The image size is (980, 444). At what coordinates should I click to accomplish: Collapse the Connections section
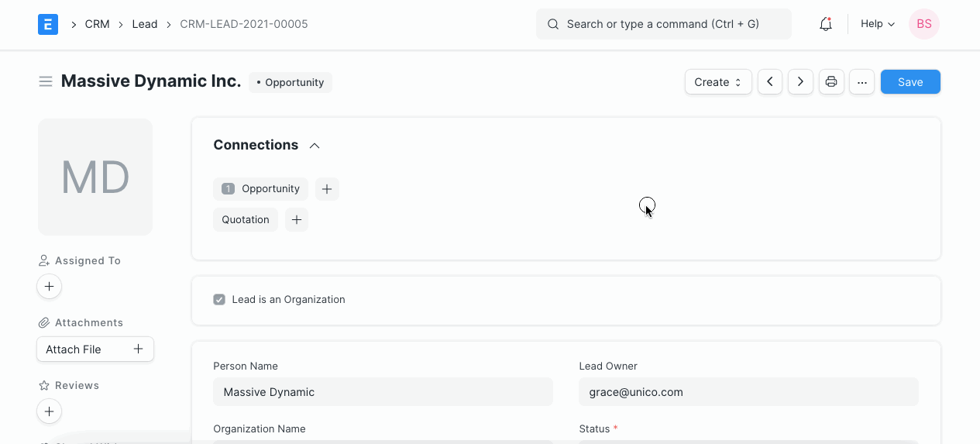pos(315,146)
